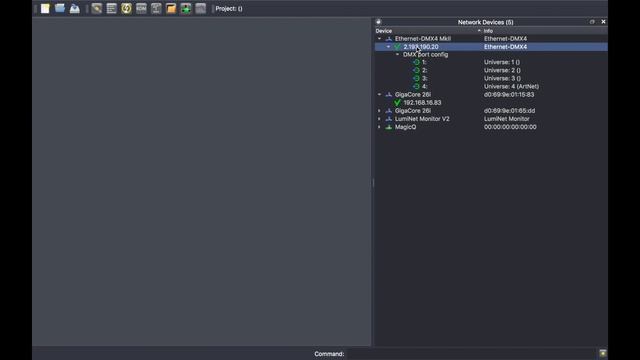This screenshot has width=640, height=360.
Task: Select the 192.168.16.83 row
Action: [491, 103]
